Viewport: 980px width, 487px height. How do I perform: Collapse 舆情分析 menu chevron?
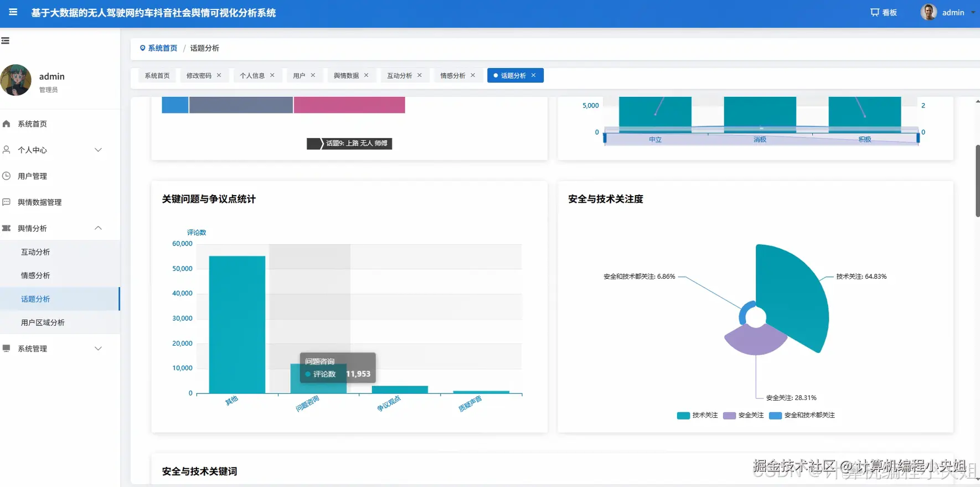coord(98,228)
